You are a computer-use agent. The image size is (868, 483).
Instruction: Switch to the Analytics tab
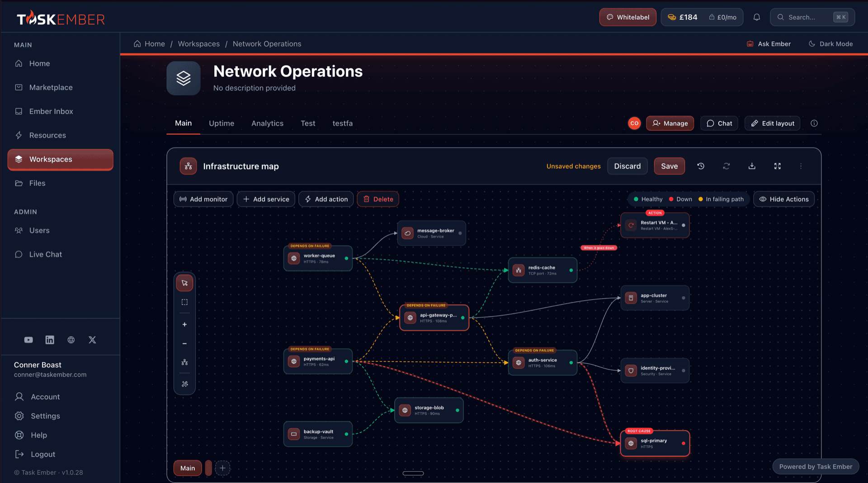pos(267,123)
